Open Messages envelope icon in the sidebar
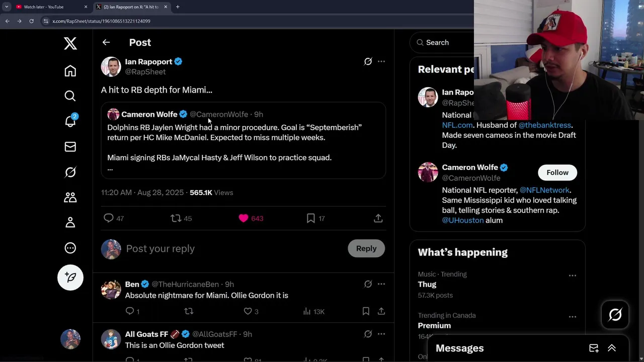This screenshot has height=362, width=644. (70, 146)
